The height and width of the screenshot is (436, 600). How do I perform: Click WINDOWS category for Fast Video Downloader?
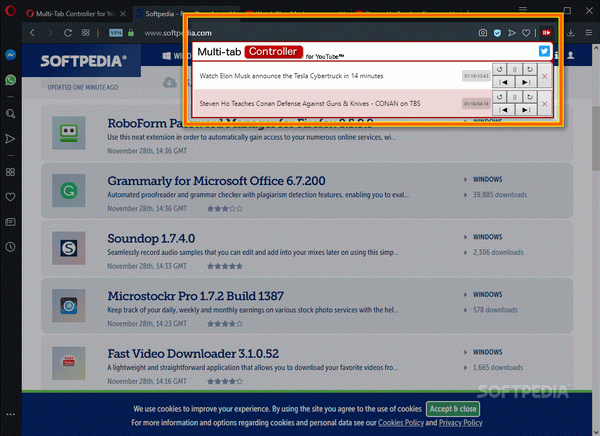point(488,352)
